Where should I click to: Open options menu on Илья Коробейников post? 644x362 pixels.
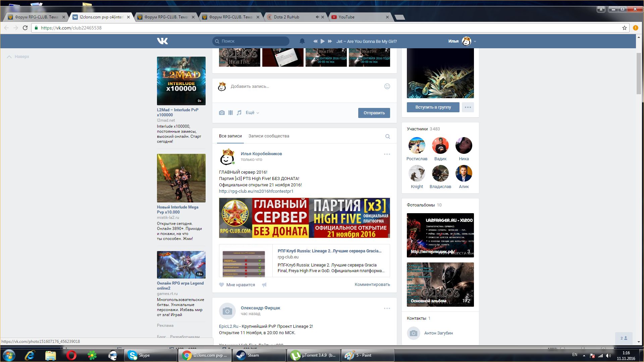[x=387, y=154]
